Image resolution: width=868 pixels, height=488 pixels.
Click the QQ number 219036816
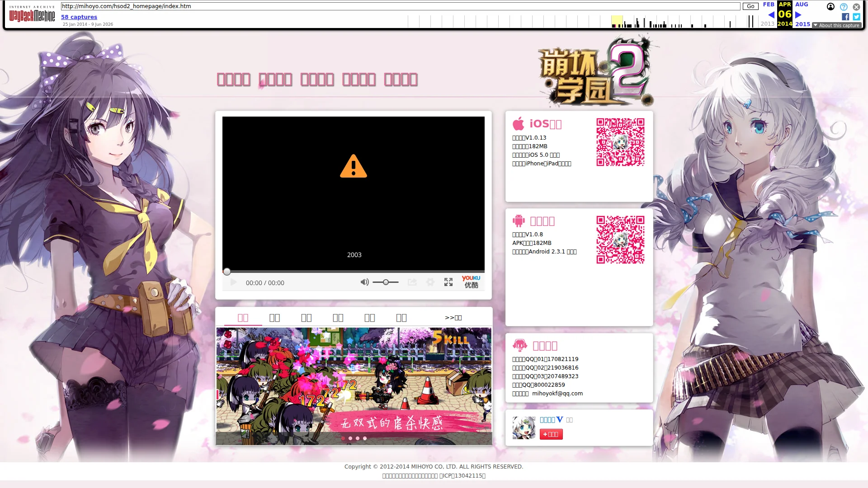pyautogui.click(x=563, y=368)
